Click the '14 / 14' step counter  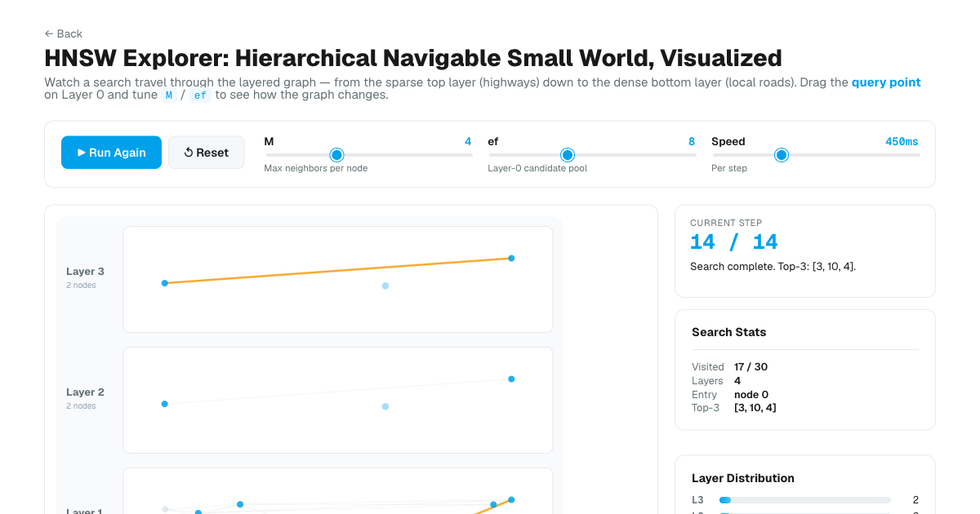tap(734, 242)
